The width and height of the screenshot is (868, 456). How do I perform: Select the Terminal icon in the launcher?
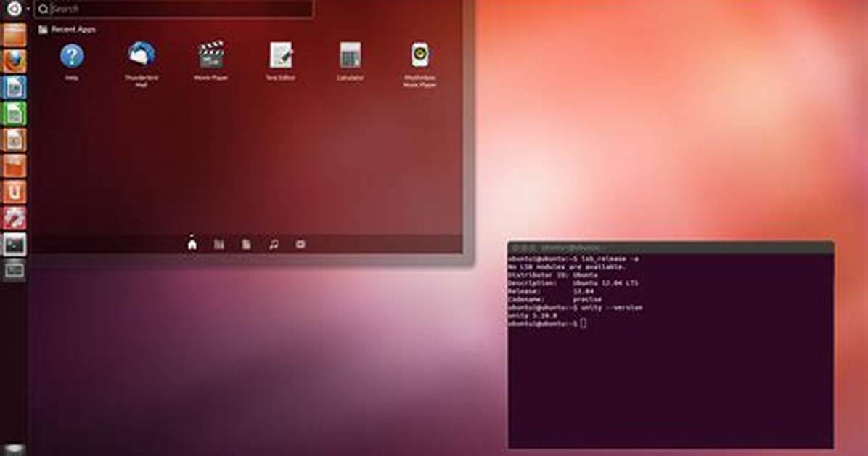pos(14,245)
